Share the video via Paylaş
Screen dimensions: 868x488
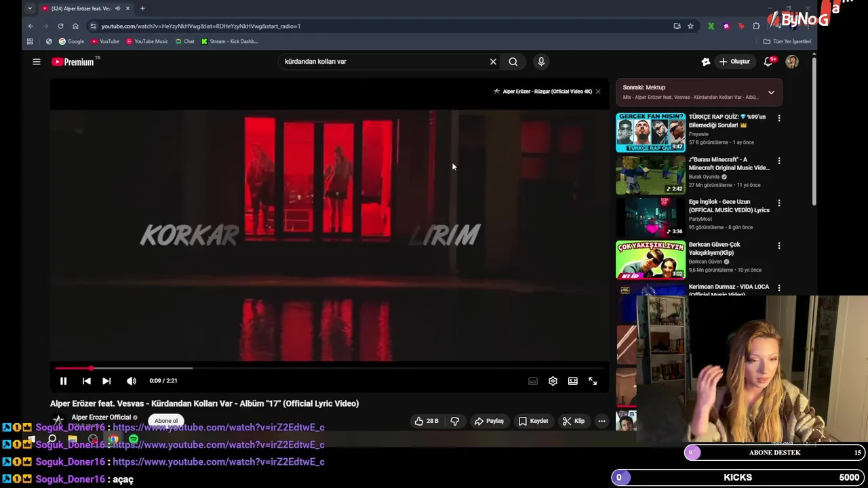pos(489,421)
